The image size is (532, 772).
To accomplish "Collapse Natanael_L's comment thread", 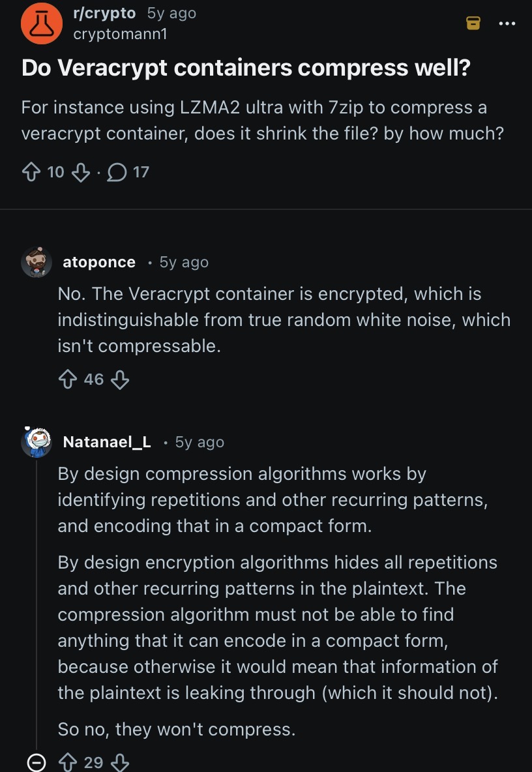I will click(x=37, y=762).
